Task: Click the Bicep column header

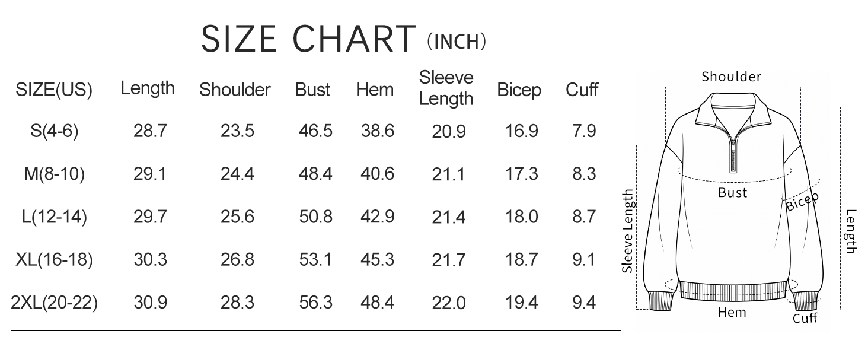Action: (519, 91)
